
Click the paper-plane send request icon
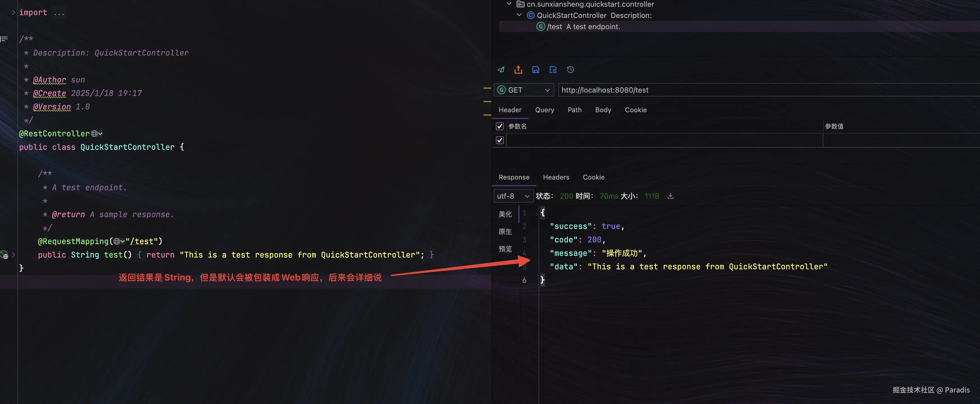click(501, 70)
